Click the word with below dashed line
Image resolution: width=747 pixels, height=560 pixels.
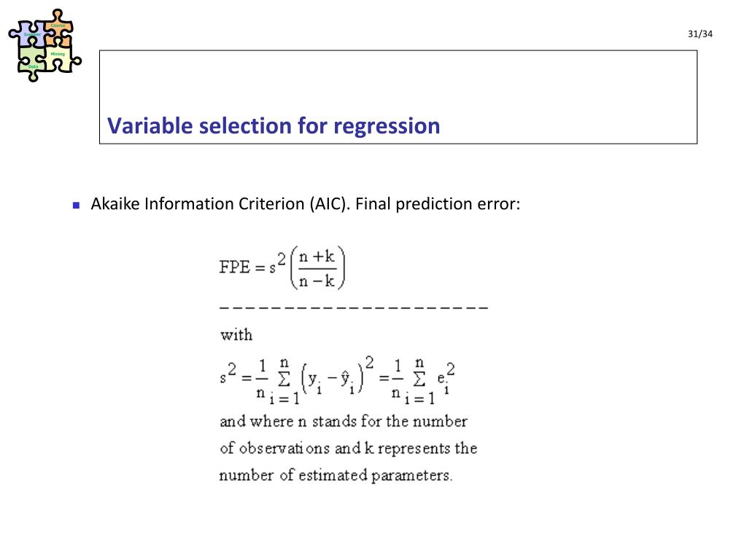(x=236, y=335)
